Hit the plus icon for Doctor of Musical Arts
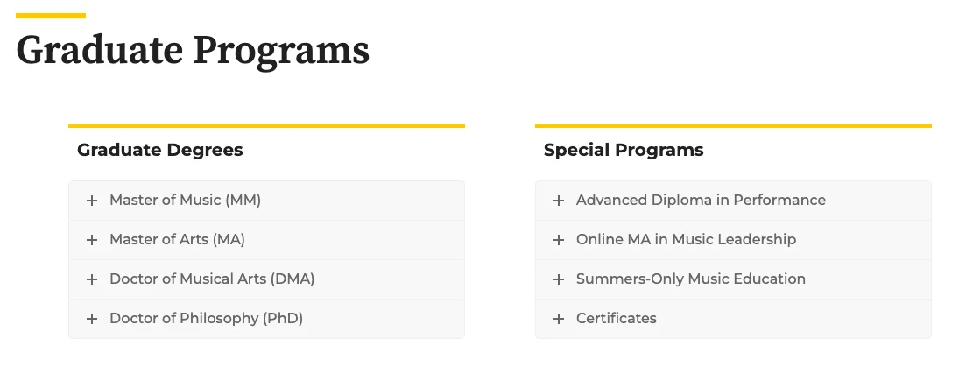980x367 pixels. pyautogui.click(x=92, y=279)
